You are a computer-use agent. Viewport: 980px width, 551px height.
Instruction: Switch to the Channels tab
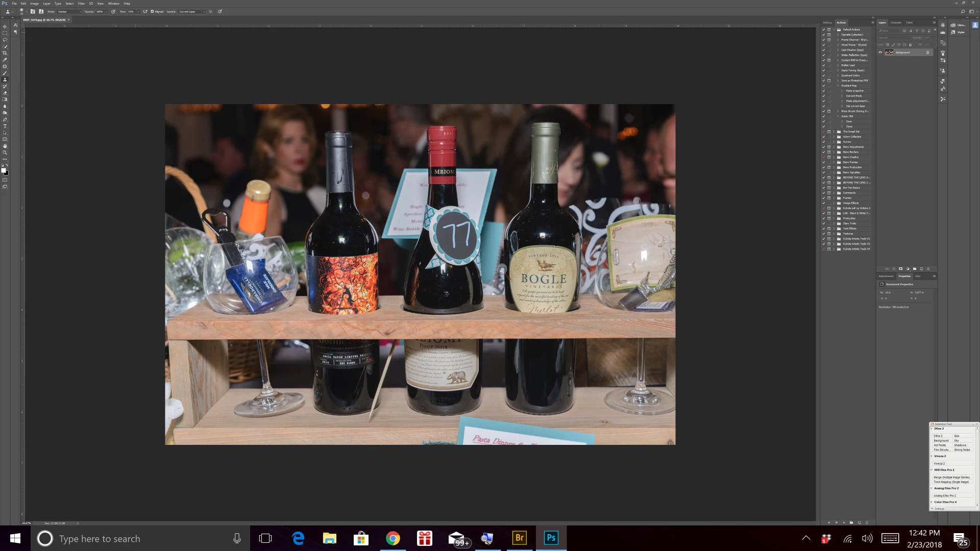tap(896, 22)
